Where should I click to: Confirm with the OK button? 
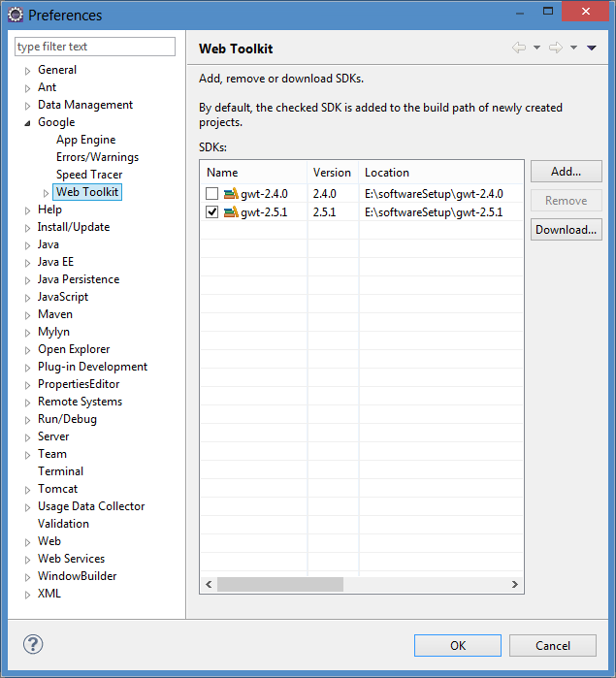[458, 645]
